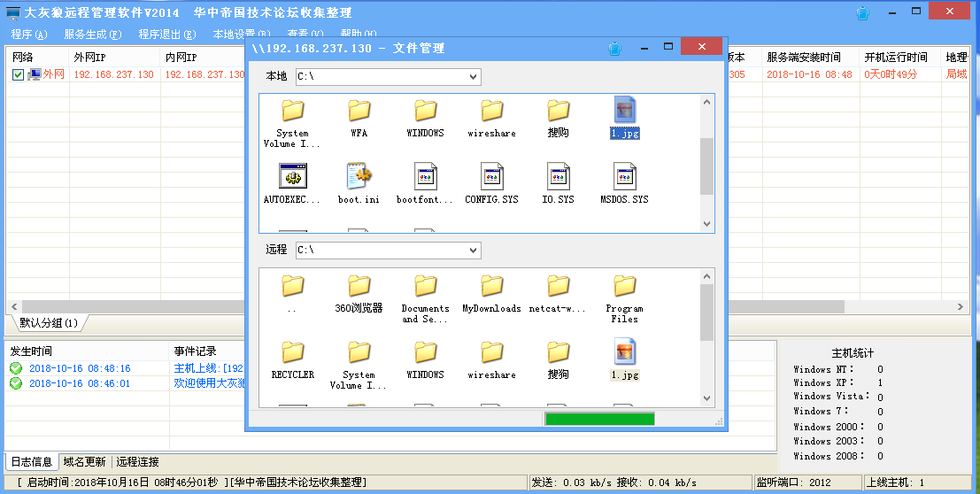Switch to 日志信息 tab
The width and height of the screenshot is (980, 494).
pyautogui.click(x=32, y=461)
